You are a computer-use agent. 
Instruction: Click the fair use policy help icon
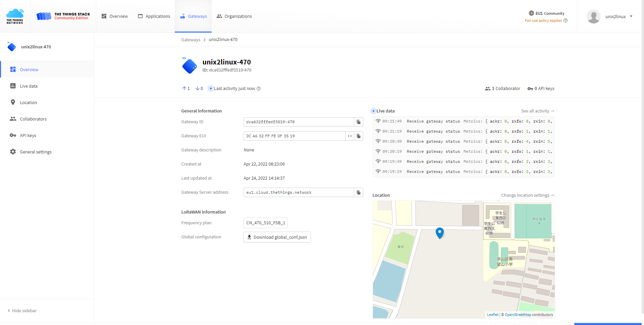coord(566,20)
